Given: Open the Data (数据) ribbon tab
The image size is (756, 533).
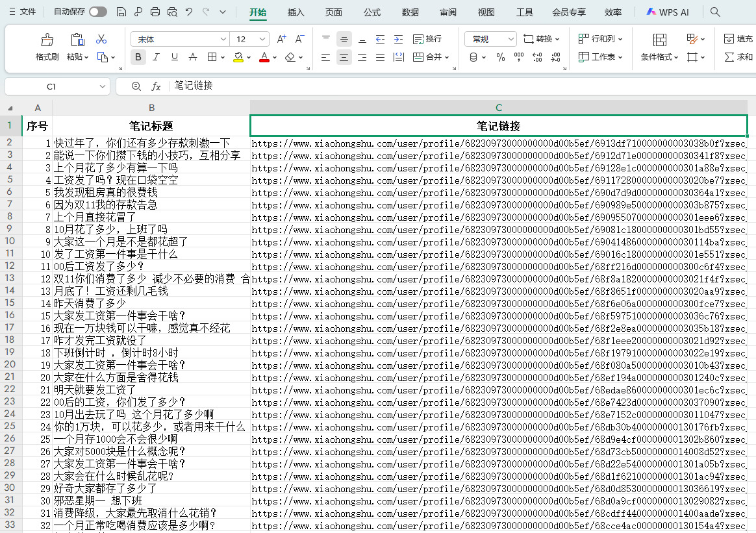Looking at the screenshot, I should pyautogui.click(x=410, y=12).
